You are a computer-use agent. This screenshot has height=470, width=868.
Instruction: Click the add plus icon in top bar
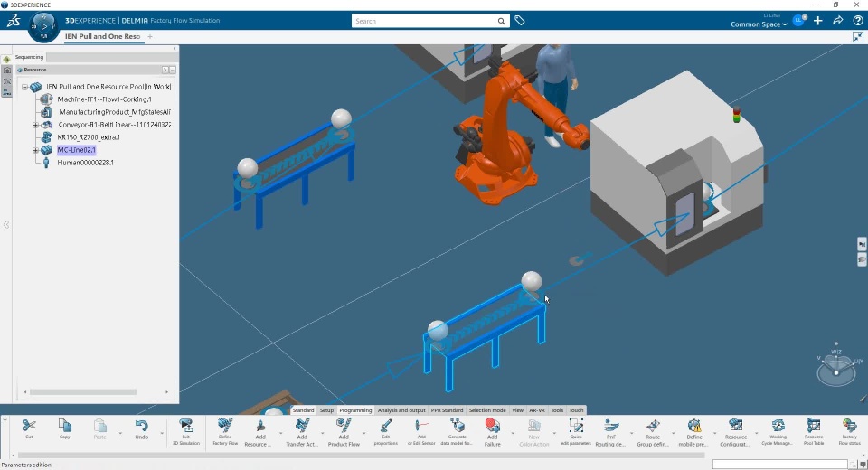coord(818,21)
